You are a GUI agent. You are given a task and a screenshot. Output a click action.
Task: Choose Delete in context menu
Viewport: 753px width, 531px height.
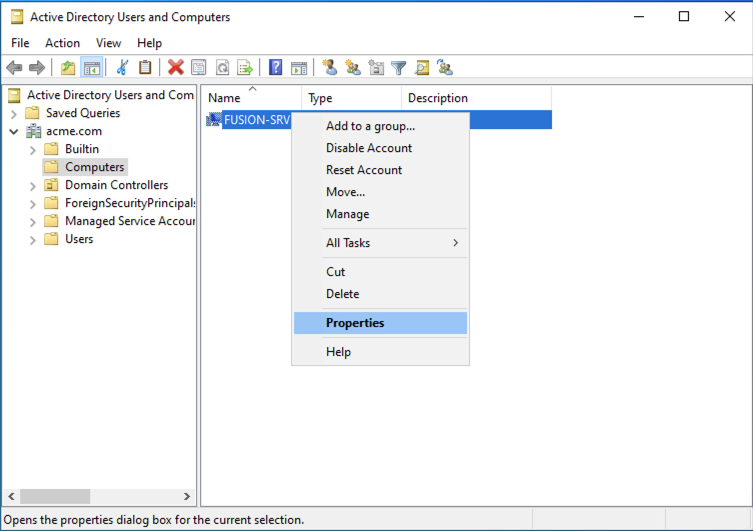pos(380,294)
